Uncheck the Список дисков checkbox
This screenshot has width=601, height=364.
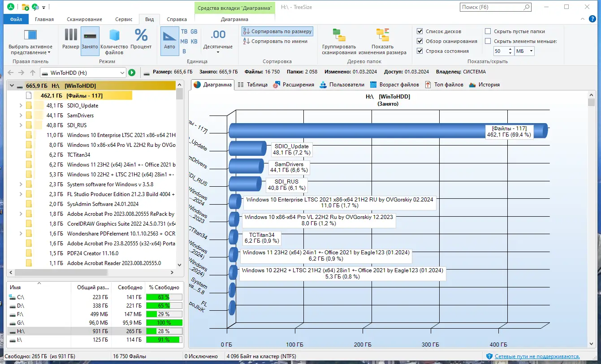click(420, 31)
